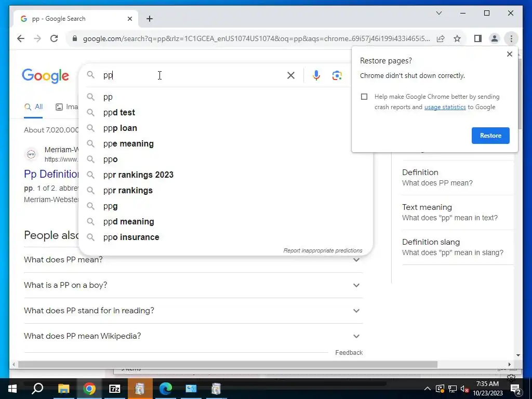Viewport: 532px width, 399px height.
Task: Choose the 'ppr rankings' suggestion
Action: (225, 190)
